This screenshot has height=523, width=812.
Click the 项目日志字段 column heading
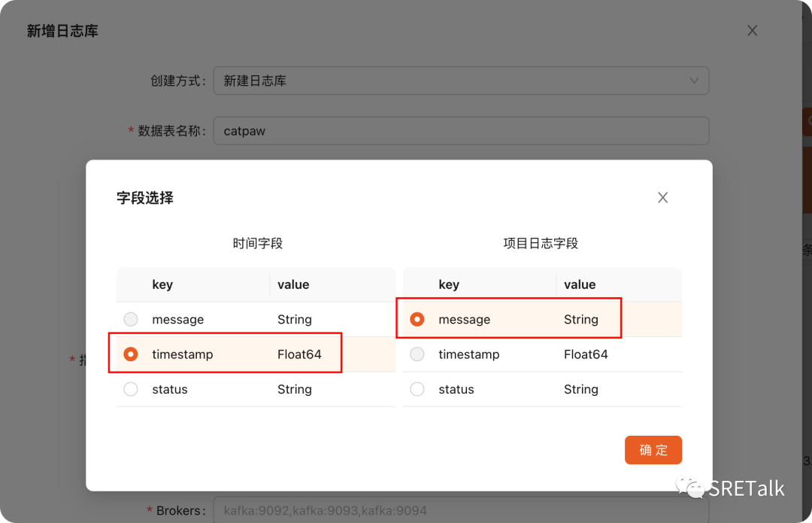coord(540,243)
